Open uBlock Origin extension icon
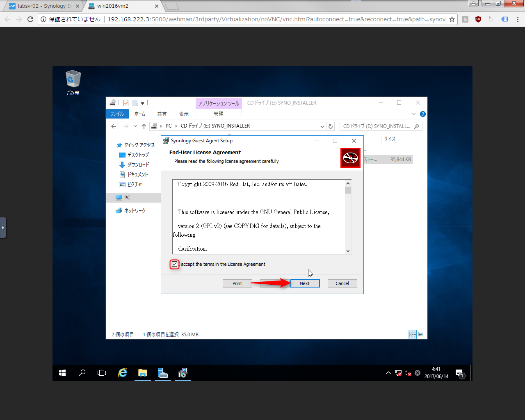The width and height of the screenshot is (525, 420). click(x=478, y=19)
